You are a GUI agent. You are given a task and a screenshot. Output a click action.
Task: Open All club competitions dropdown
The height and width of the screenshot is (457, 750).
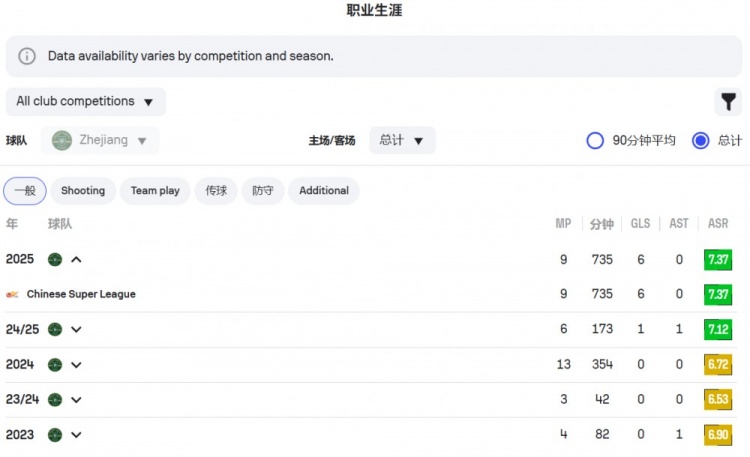coord(86,101)
